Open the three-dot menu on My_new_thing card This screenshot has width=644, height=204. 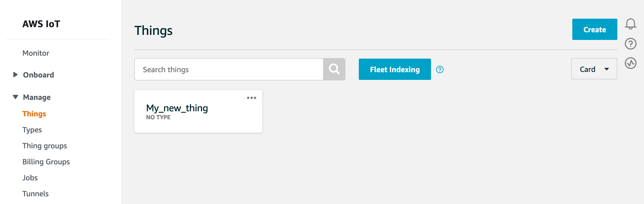pos(251,98)
